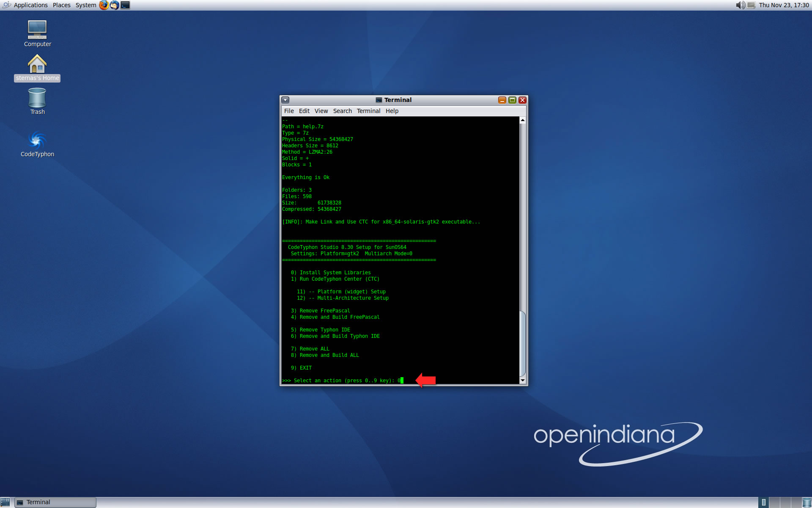Click 'CodeTyphon Studio 8.30 Setup for SunOS64' header
Image resolution: width=812 pixels, height=508 pixels.
[x=347, y=247]
